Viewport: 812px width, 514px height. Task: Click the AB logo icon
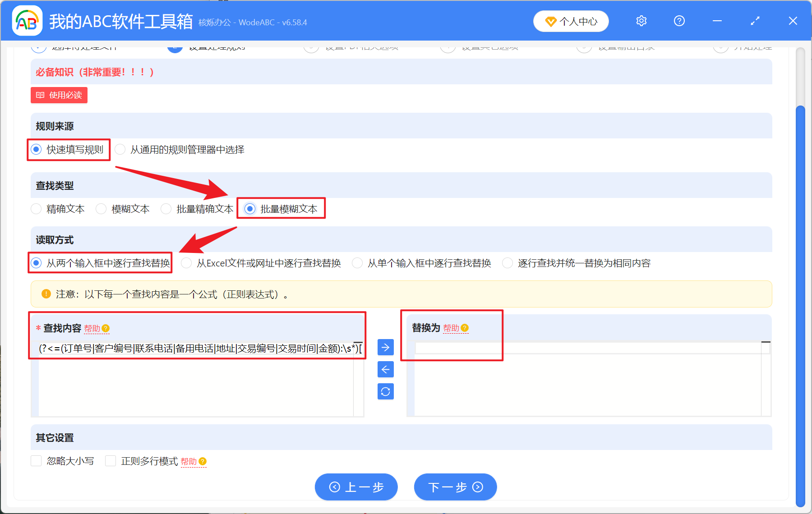click(27, 21)
